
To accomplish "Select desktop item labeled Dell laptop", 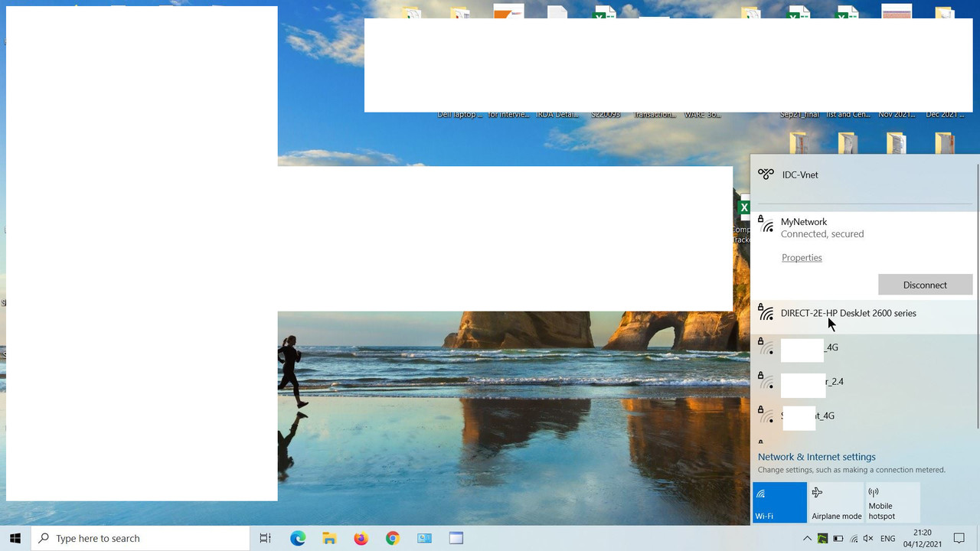I will tap(459, 115).
